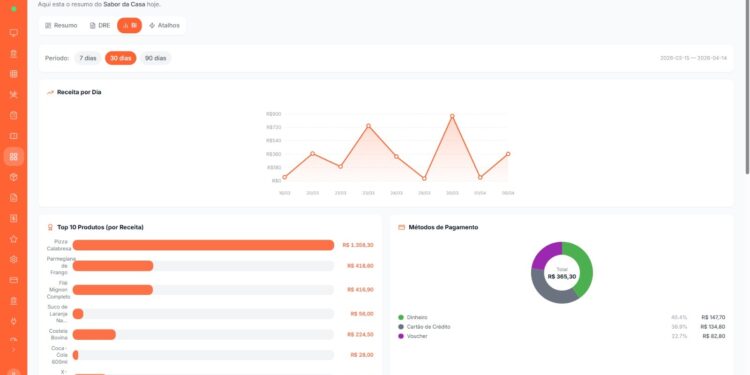
Task: Click the Top 10 Produtos (por Receita) heading
Action: [100, 227]
